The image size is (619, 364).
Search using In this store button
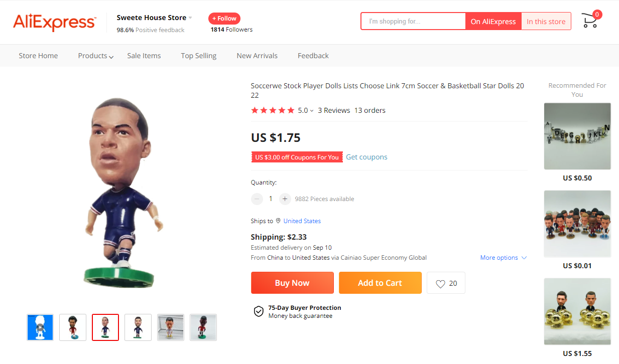tap(546, 22)
